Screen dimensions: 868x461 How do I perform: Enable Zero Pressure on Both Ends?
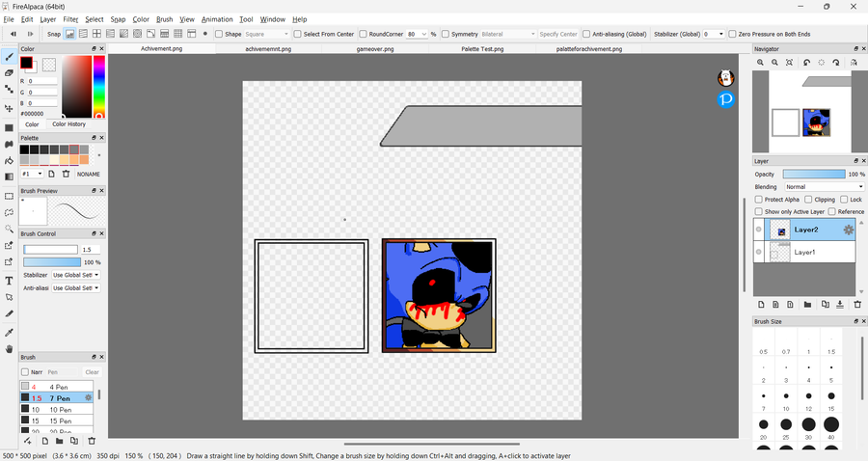coord(732,34)
